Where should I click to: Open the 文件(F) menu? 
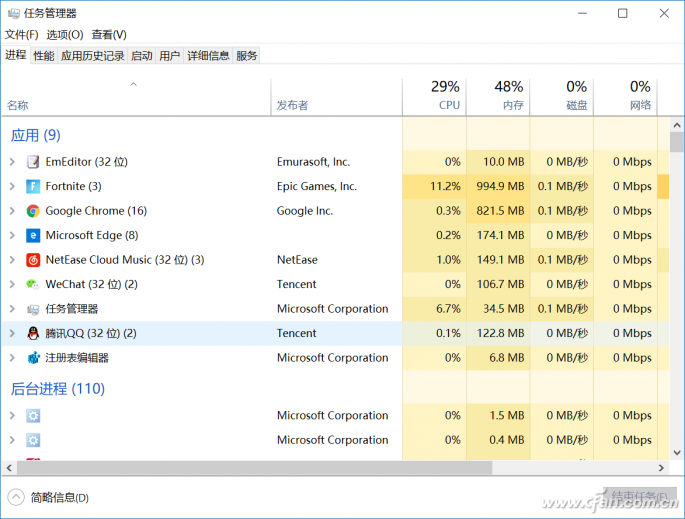[21, 35]
